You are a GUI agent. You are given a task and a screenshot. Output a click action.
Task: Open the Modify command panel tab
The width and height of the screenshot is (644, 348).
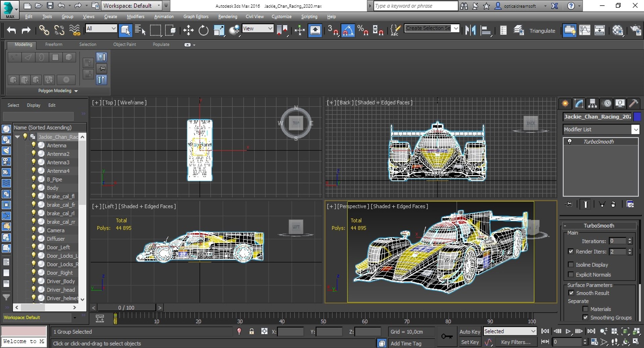(x=579, y=103)
